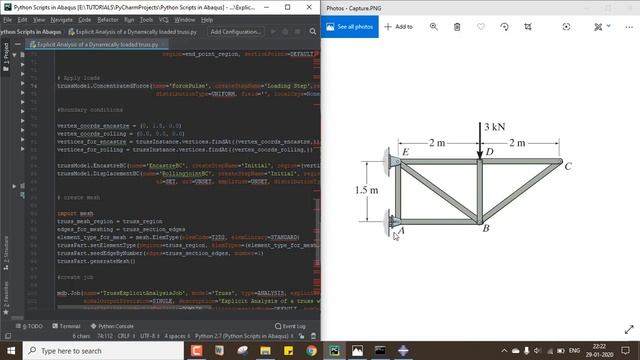This screenshot has height=360, width=640.
Task: Open the Tools menu in PyCharm
Action: pyautogui.click(x=146, y=20)
